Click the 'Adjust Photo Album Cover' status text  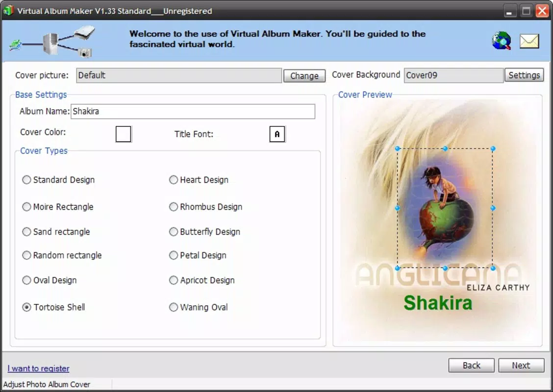47,384
